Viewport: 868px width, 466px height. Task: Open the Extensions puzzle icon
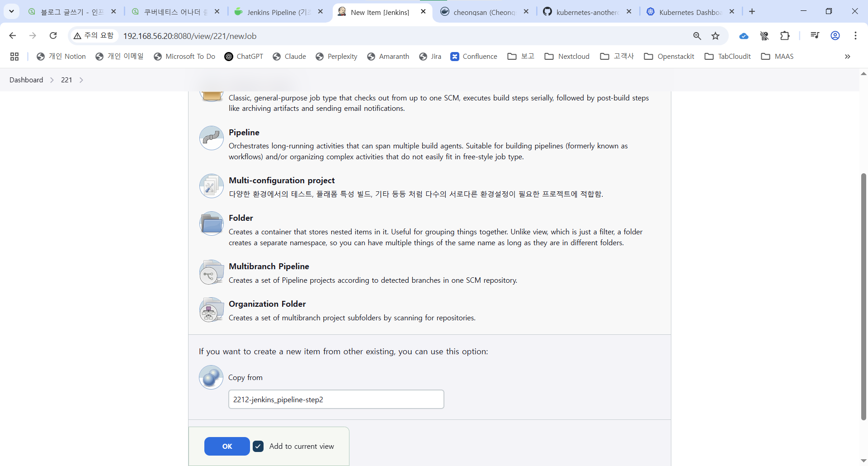(x=785, y=36)
